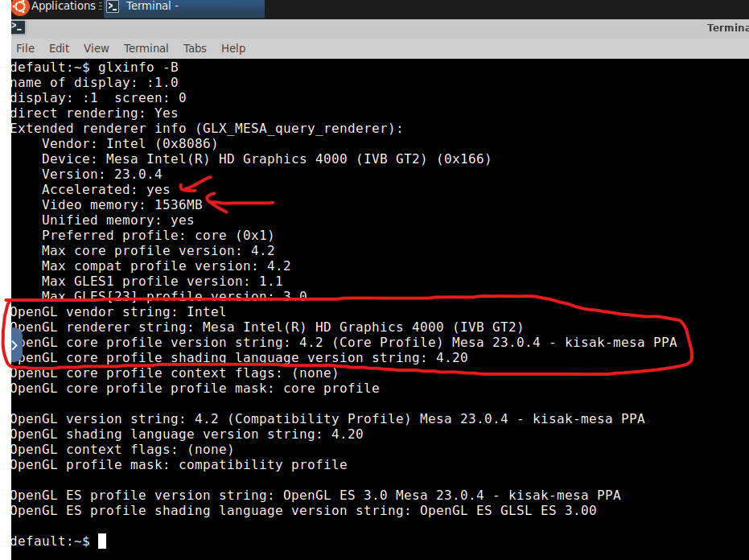Open the Help menu
The width and height of the screenshot is (749, 560).
coord(233,48)
